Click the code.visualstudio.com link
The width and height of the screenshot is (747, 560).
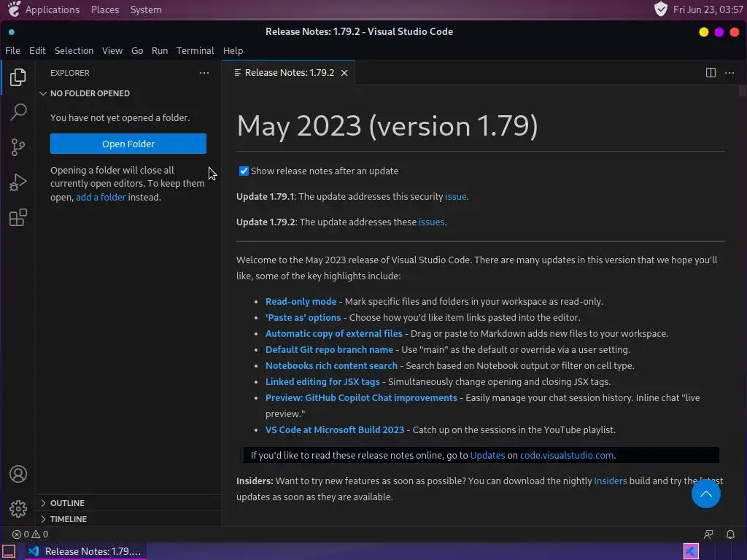pos(566,455)
